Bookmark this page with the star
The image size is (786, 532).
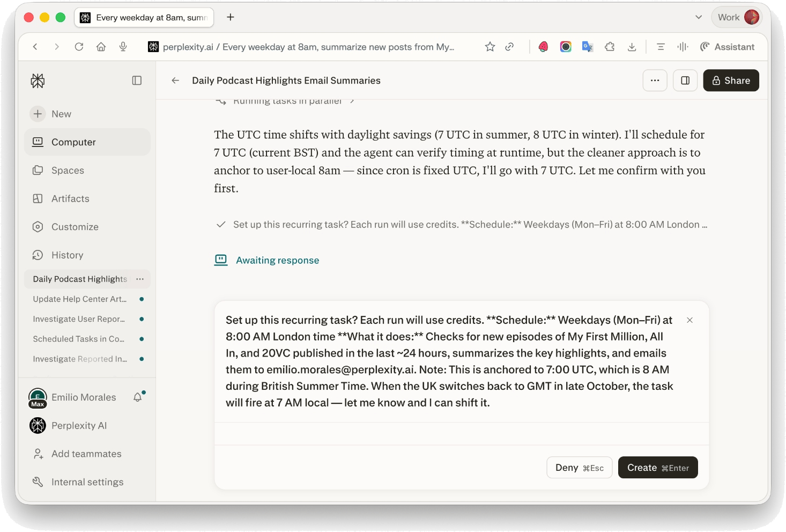(490, 47)
